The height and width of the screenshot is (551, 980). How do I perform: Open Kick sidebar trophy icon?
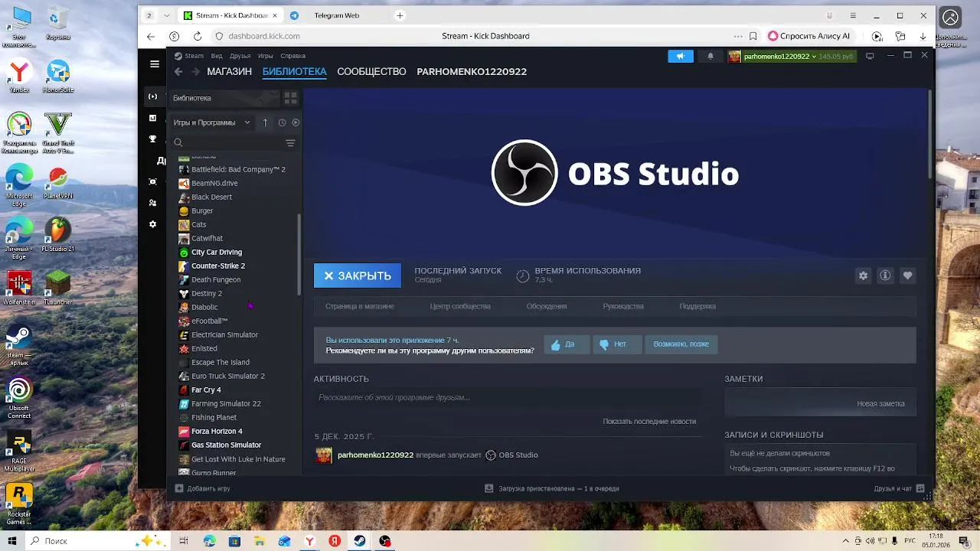(x=152, y=139)
